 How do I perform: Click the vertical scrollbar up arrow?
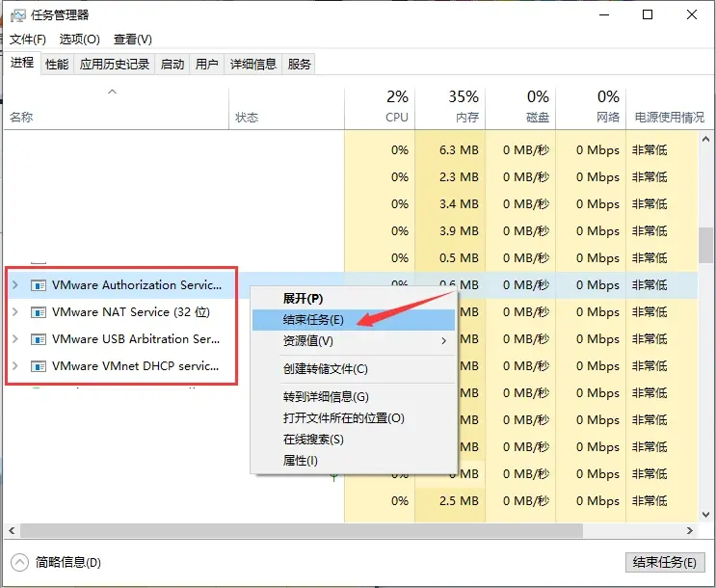(705, 139)
